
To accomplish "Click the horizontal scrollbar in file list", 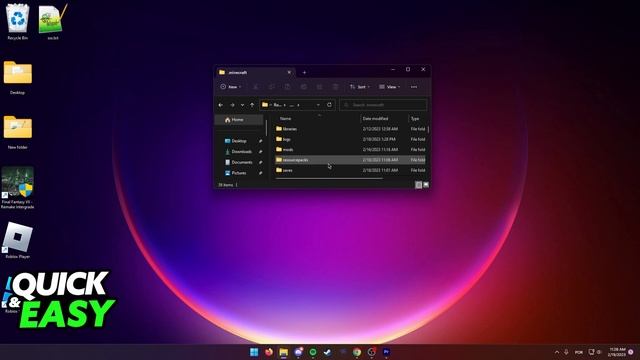I will point(329,178).
